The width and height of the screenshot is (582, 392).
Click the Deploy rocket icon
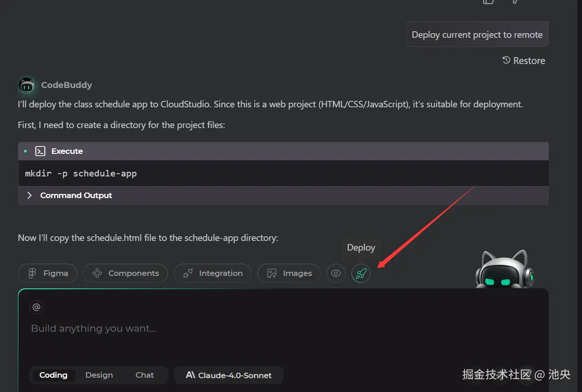(x=361, y=273)
